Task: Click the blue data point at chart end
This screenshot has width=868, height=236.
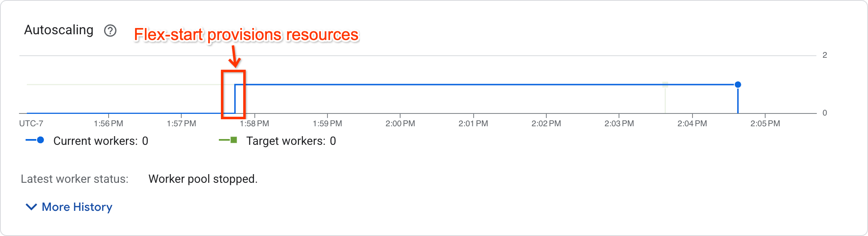Action: tap(738, 85)
